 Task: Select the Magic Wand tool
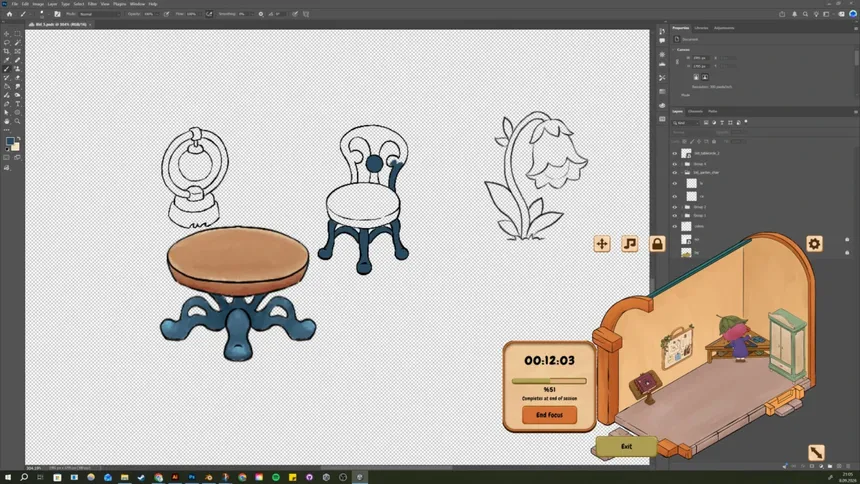point(18,42)
